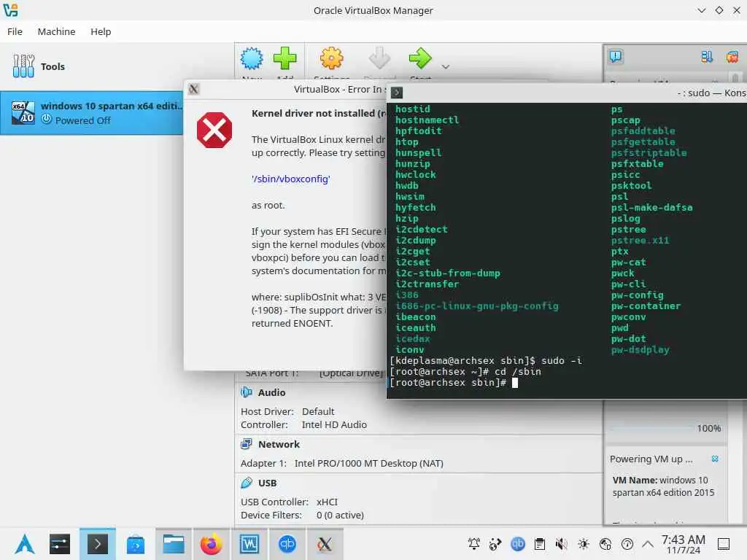Viewport: 747px width, 560px height.
Task: Click Show Desktop button in taskbar corner
Action: [x=724, y=544]
